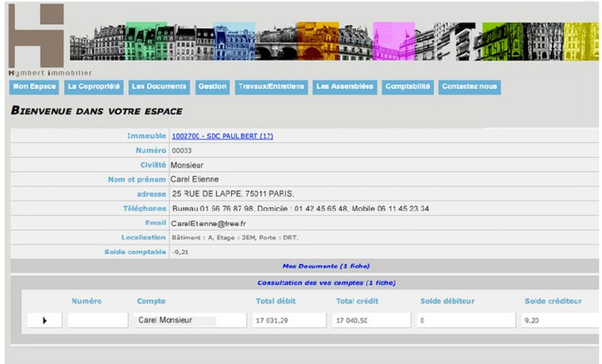Click the Solde comptable label
602x364 pixels.
click(136, 252)
